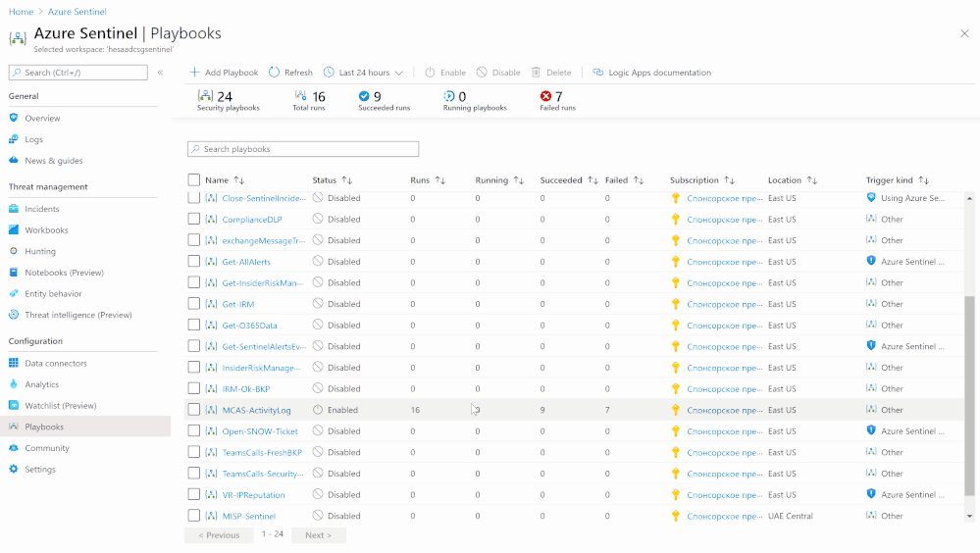The width and height of the screenshot is (980, 553).
Task: Click the Data connectors grid icon
Action: coord(14,363)
